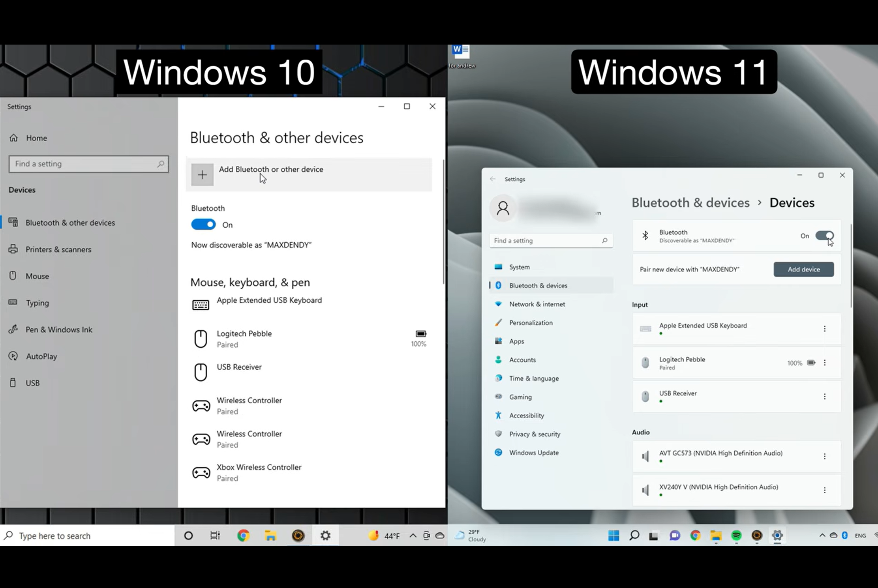The height and width of the screenshot is (588, 878).
Task: Open more options for Logitech Pebble in Windows 11
Action: coord(824,363)
